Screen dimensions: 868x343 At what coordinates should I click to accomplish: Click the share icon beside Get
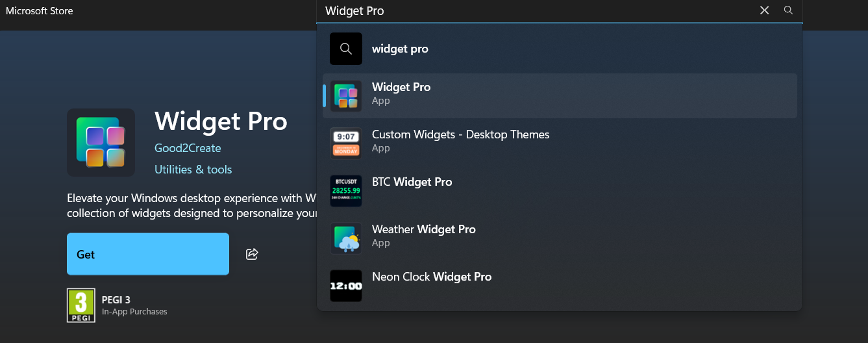[x=252, y=254]
